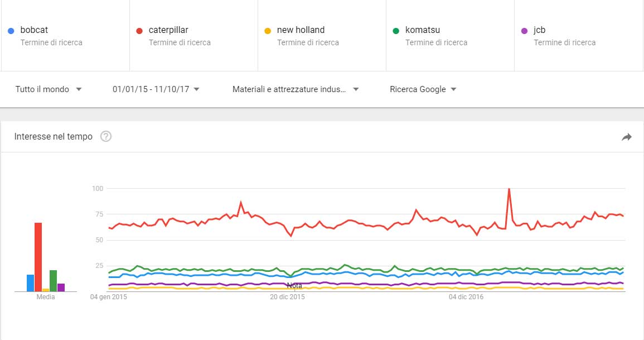Click the blue dot next to bobcat

click(11, 31)
